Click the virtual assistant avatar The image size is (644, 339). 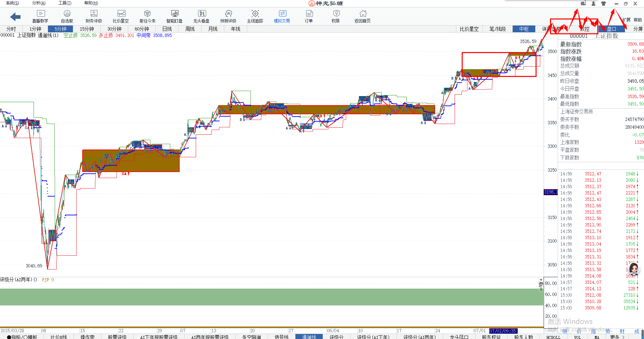click(633, 269)
